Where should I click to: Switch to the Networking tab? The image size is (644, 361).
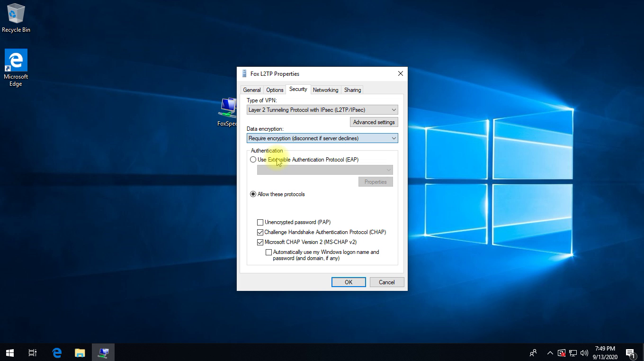325,90
